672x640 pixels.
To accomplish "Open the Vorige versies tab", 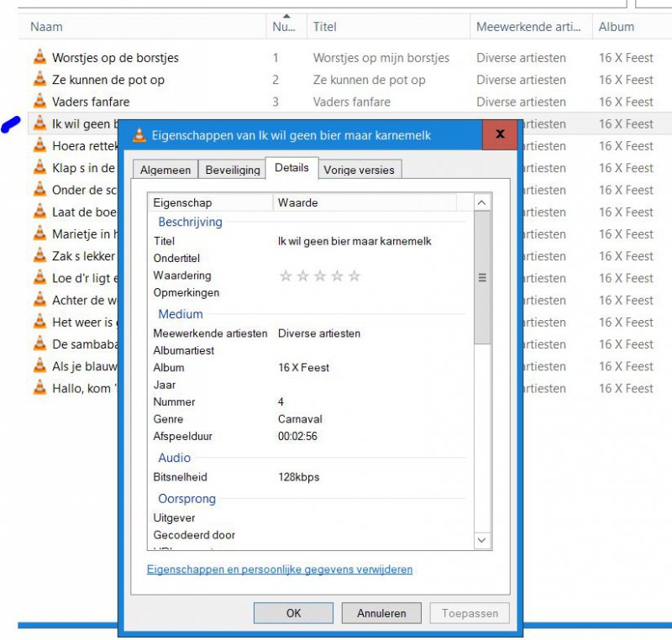I will click(x=359, y=170).
